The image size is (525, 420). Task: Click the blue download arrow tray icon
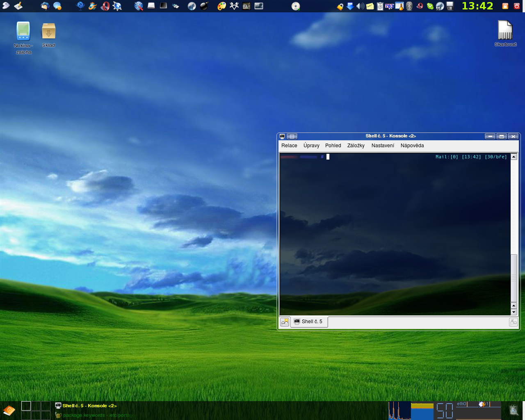pyautogui.click(x=350, y=6)
